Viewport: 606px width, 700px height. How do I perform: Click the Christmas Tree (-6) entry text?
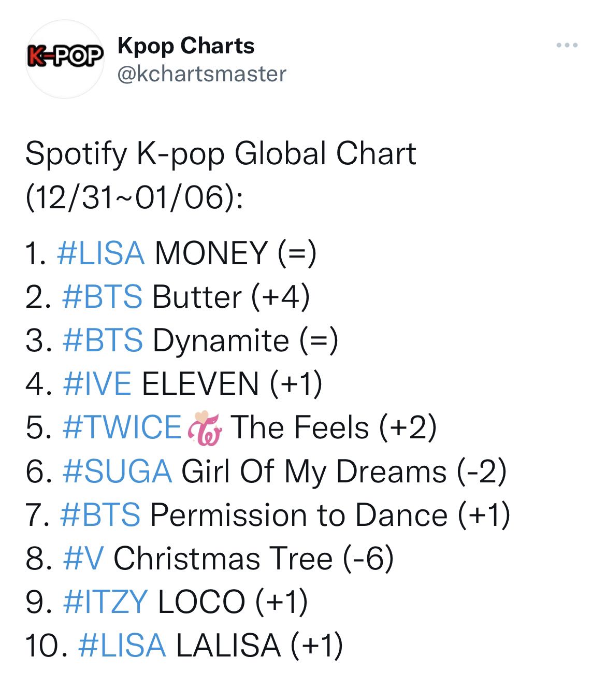(x=254, y=558)
